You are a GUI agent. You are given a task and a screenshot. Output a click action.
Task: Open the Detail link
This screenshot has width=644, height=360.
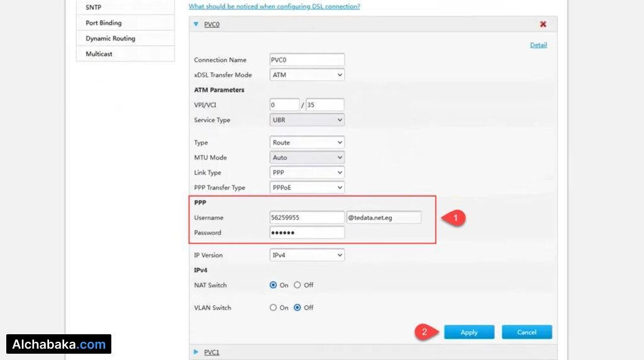[538, 45]
